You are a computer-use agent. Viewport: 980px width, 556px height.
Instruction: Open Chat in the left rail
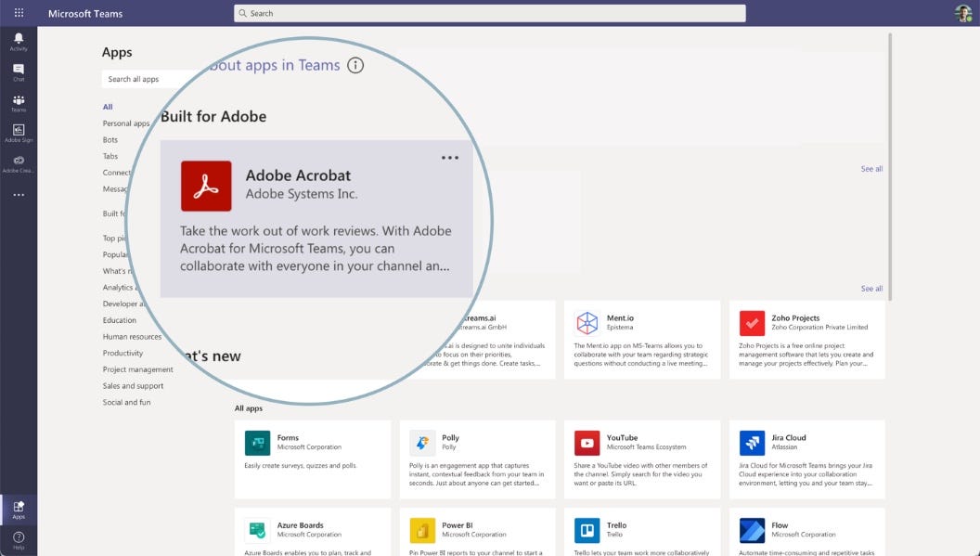(19, 72)
